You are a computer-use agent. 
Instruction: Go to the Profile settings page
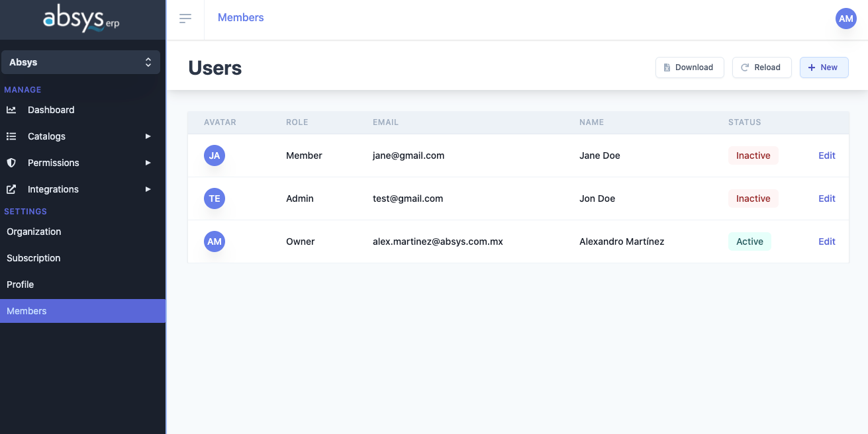point(20,284)
